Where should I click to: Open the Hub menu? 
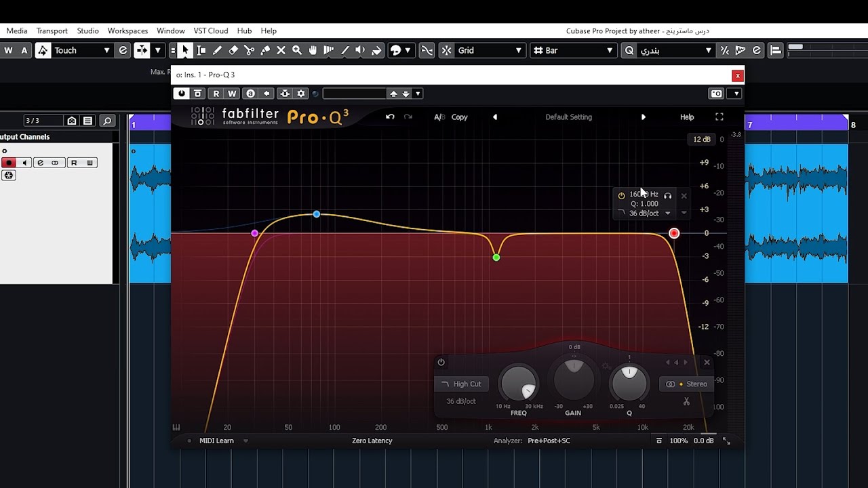point(244,30)
